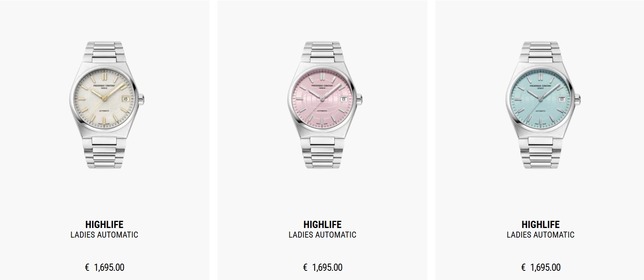Open the pink dial Highlife watch image

click(325, 105)
